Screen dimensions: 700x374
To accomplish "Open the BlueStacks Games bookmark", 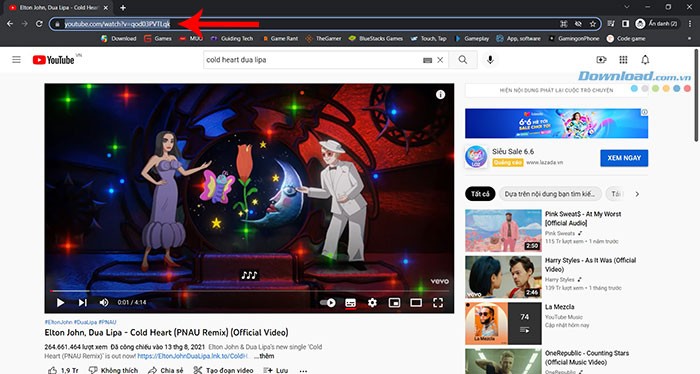I will [376, 39].
